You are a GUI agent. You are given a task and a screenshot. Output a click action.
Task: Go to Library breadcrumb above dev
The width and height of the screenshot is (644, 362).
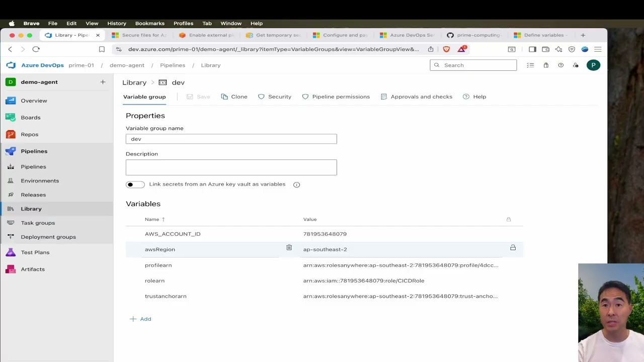[x=134, y=82]
